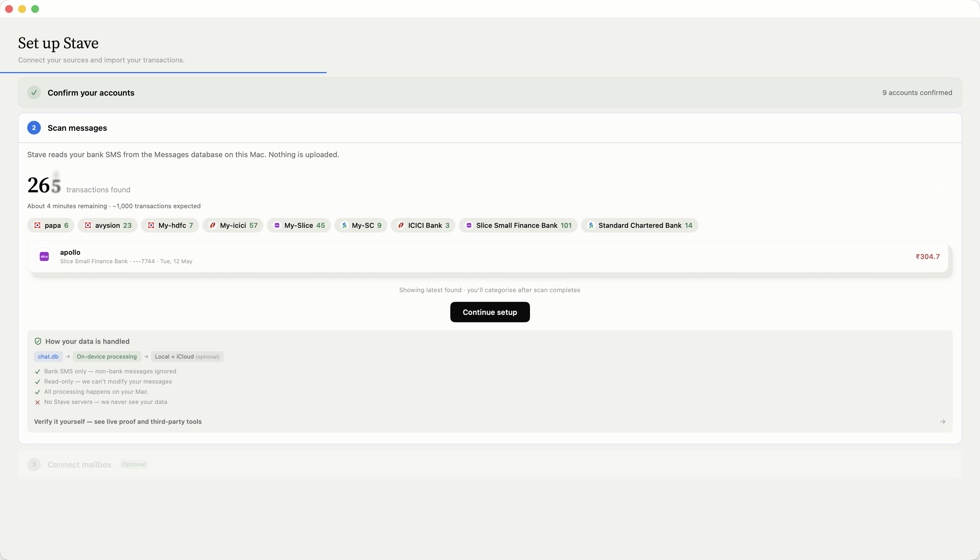The image size is (980, 560).
Task: Expand the Connect mailbox step
Action: point(490,464)
